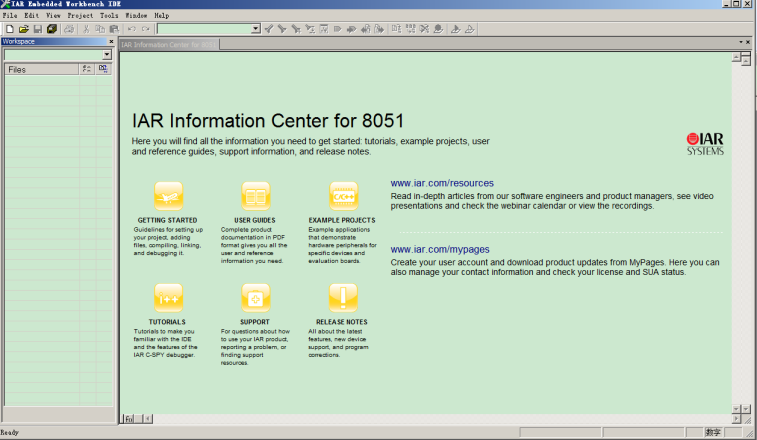Follow the www.iar.com/mypages link

pyautogui.click(x=440, y=249)
